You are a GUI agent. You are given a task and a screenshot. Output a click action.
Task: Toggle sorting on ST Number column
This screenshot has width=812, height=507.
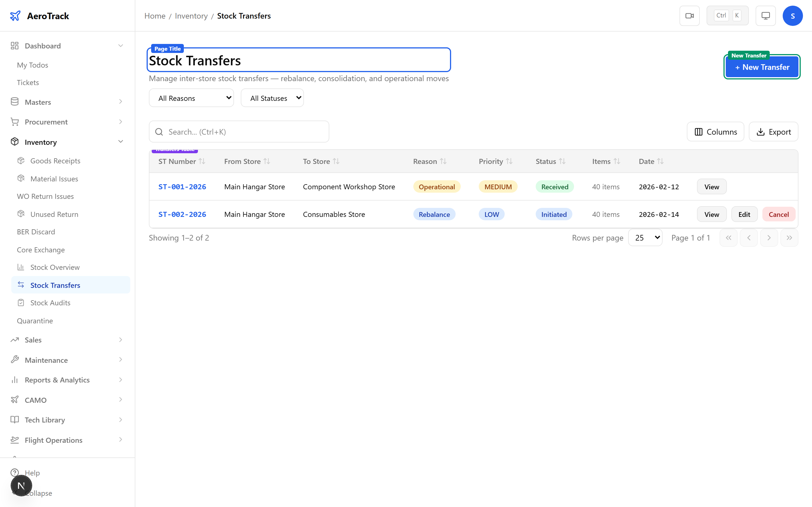click(202, 161)
